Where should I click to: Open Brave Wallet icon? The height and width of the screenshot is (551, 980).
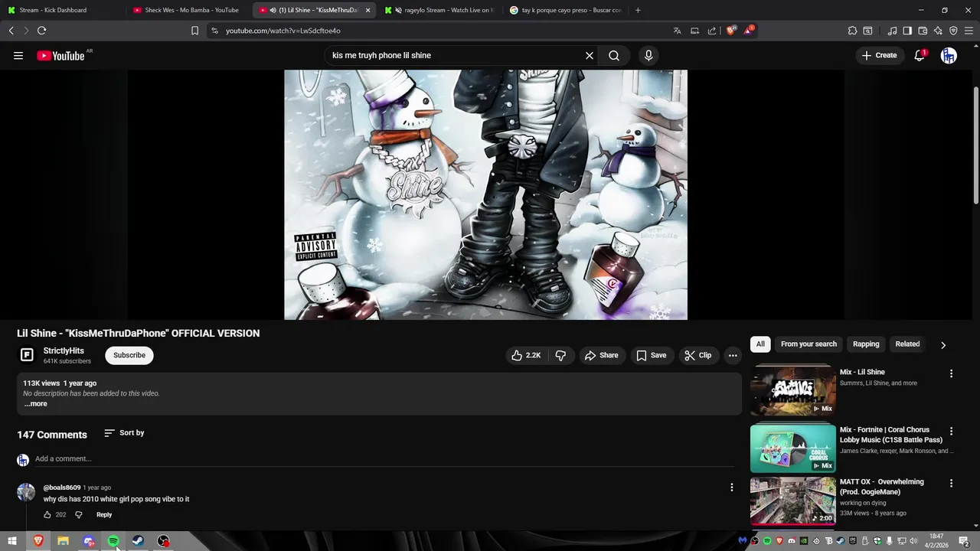[x=923, y=31]
